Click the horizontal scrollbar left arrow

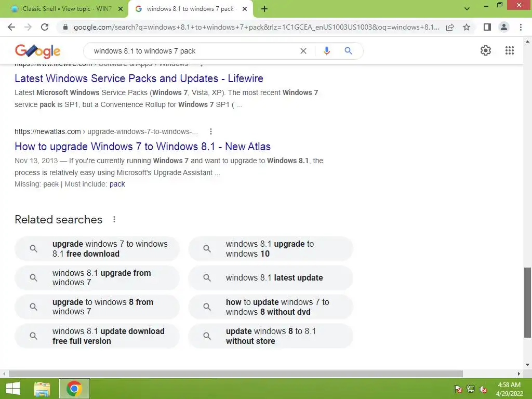coord(4,374)
